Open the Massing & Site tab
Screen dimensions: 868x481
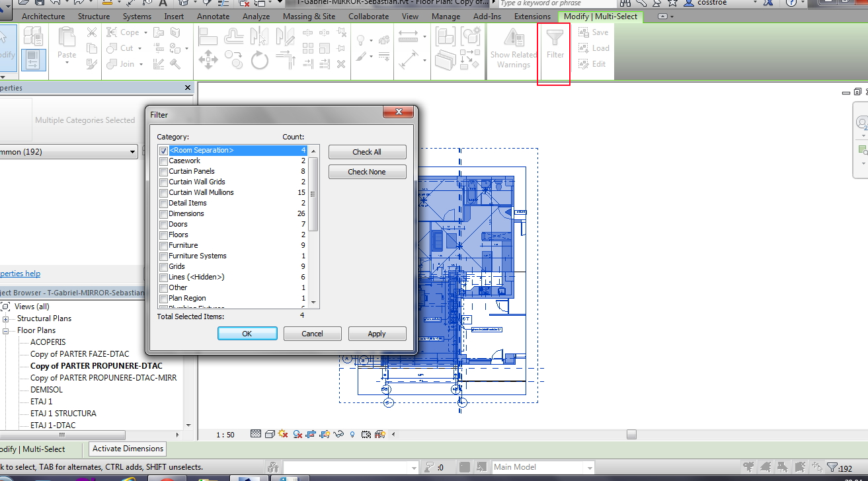click(x=309, y=17)
